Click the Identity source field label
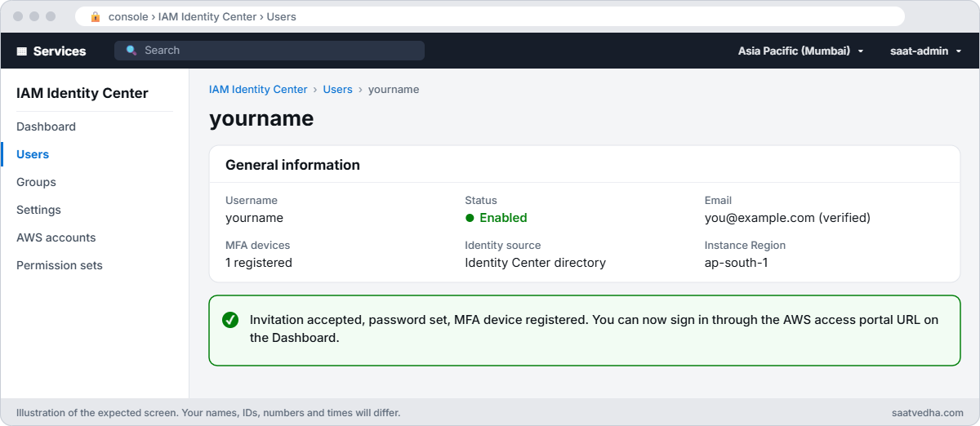The image size is (980, 426). point(503,245)
